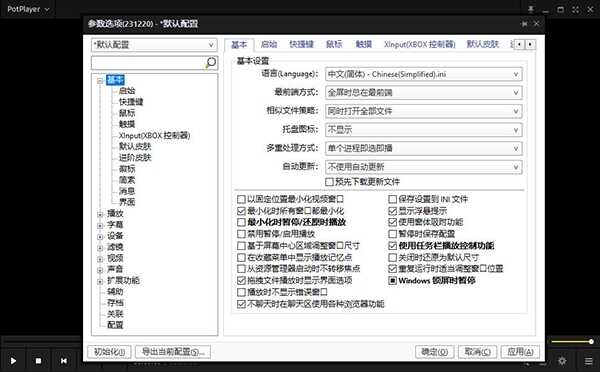Open the playlist menu icon at bottom right
This screenshot has height=372, width=600.
point(589,361)
